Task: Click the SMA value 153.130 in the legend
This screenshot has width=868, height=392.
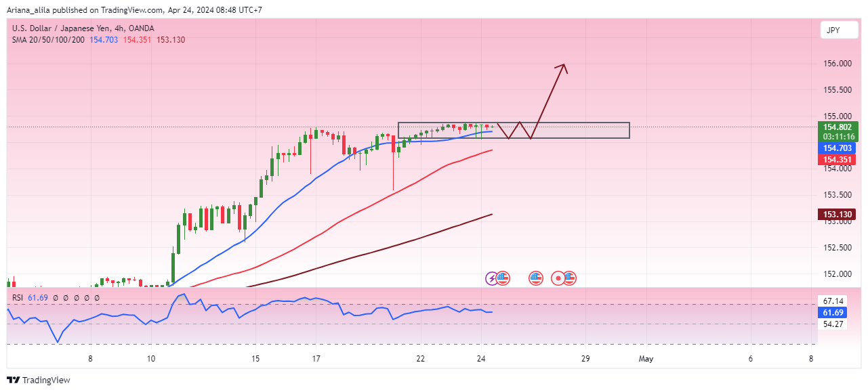Action: [x=171, y=40]
